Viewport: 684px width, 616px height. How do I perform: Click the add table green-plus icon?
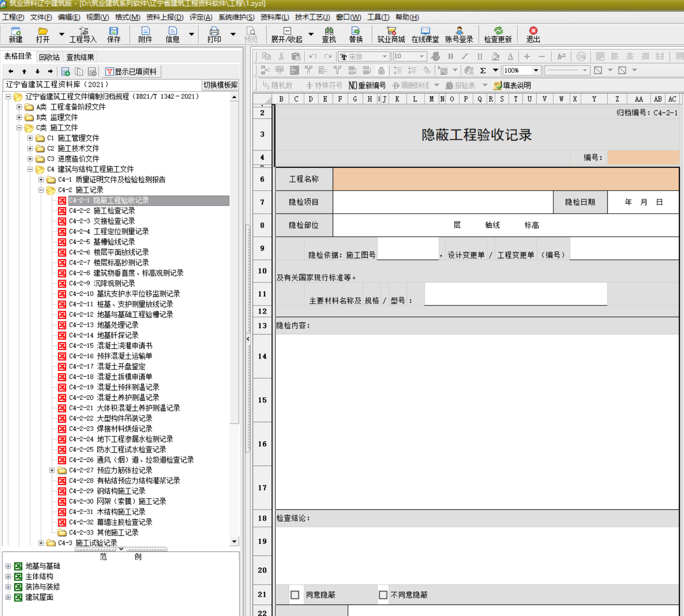(66, 72)
